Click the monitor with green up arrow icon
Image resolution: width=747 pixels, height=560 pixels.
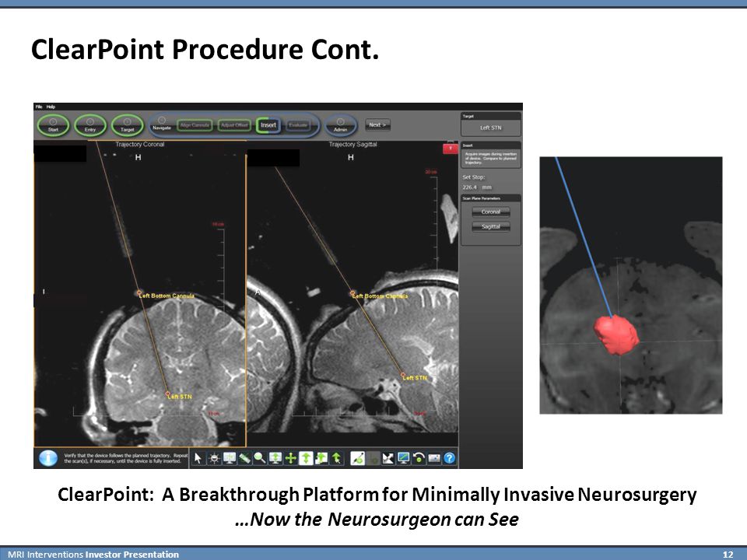[x=275, y=458]
